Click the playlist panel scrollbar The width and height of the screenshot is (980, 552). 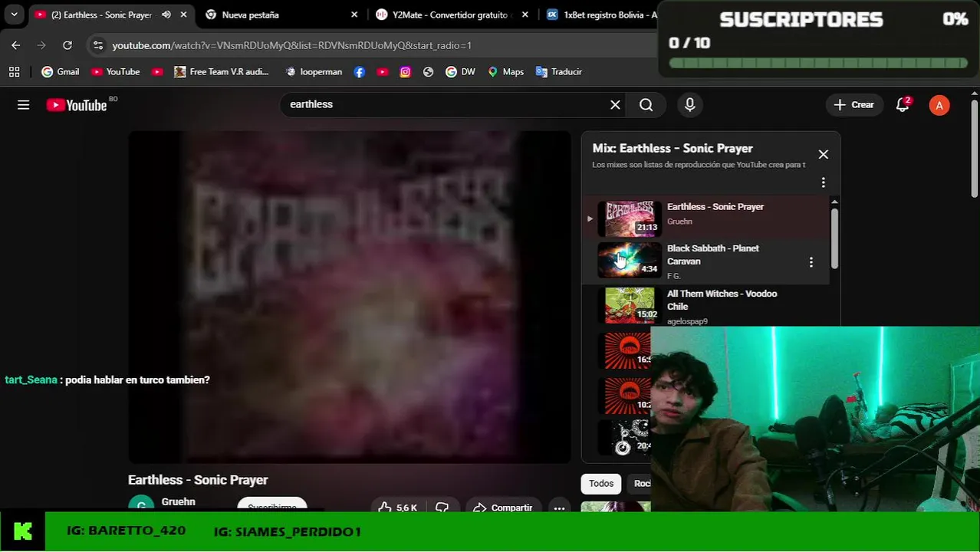[834, 238]
